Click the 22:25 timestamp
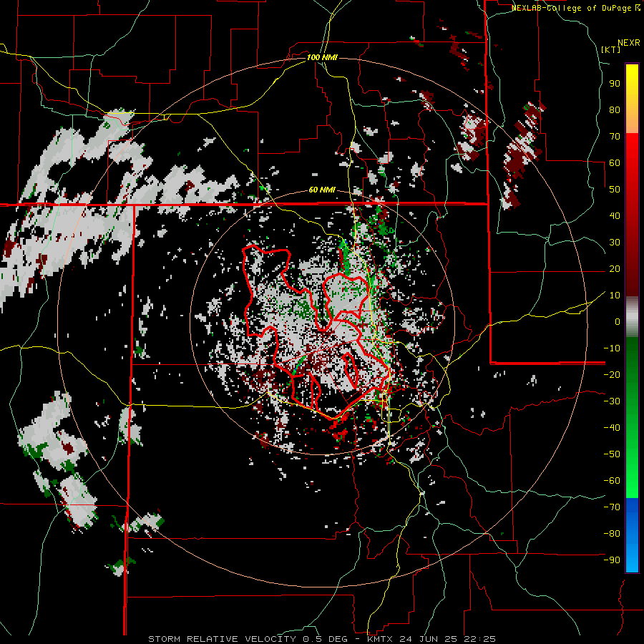 point(479,639)
